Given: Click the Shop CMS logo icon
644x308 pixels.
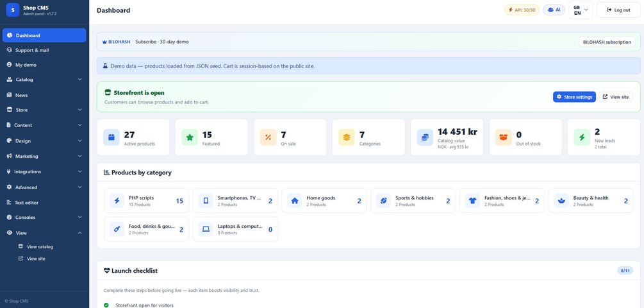Looking at the screenshot, I should (x=13, y=10).
